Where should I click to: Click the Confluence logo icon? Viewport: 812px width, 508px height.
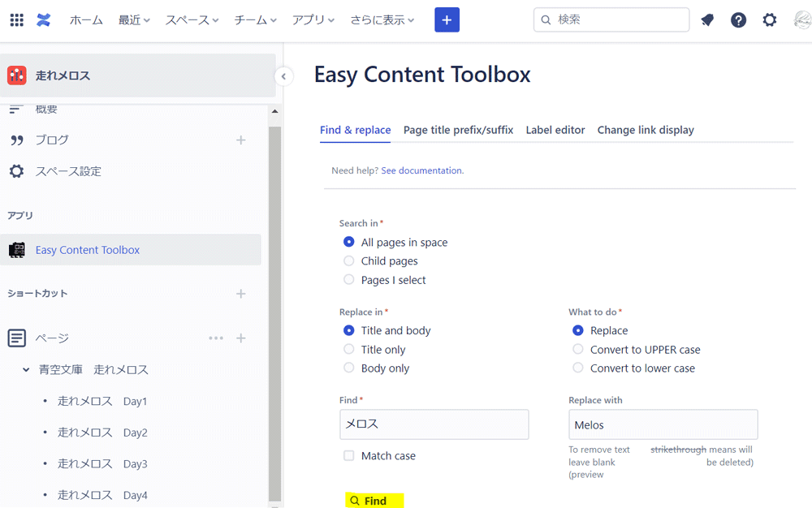[x=44, y=20]
